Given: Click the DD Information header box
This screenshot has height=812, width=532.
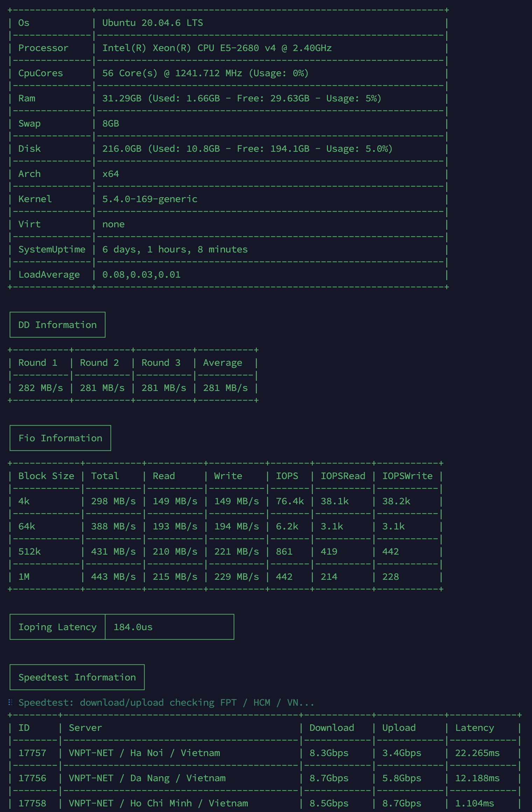Looking at the screenshot, I should (x=57, y=325).
